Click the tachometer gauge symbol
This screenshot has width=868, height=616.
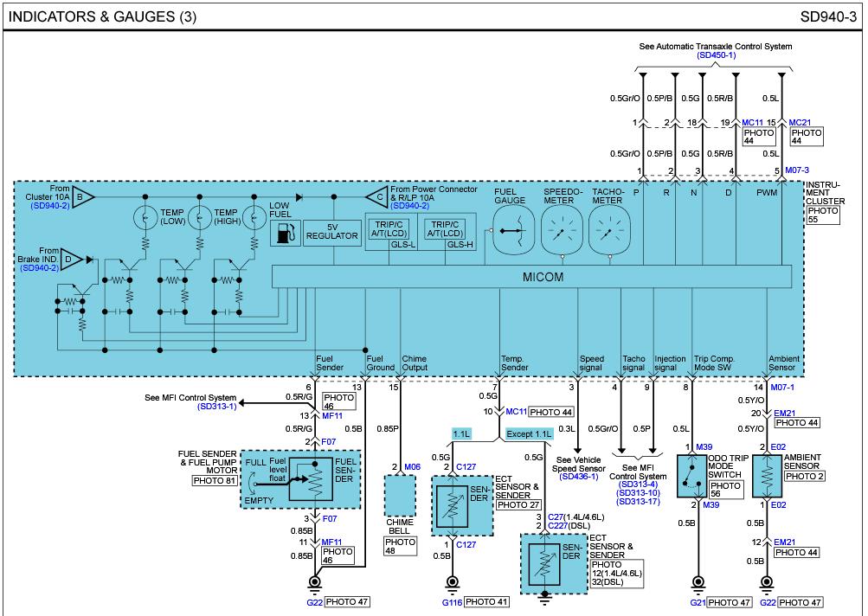click(609, 231)
